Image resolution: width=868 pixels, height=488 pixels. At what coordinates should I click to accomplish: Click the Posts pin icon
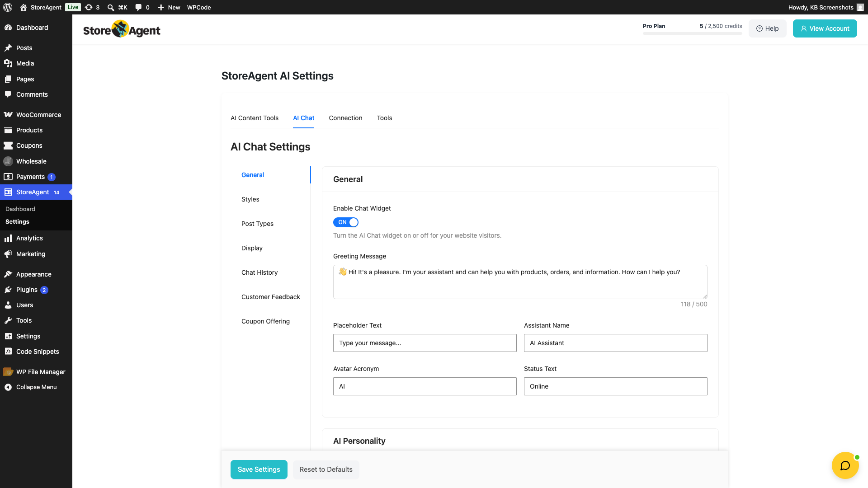click(x=8, y=48)
